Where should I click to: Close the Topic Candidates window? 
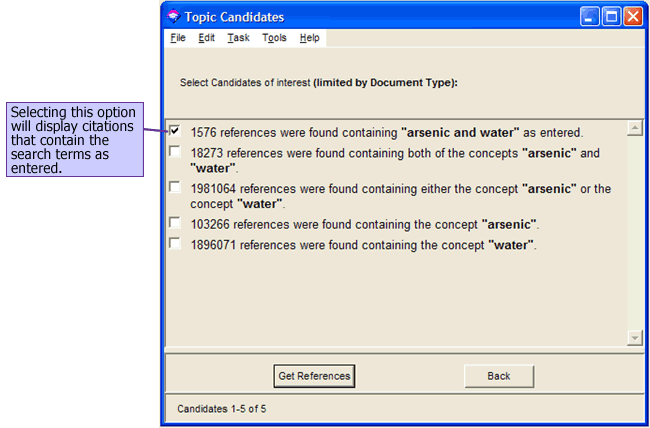[x=633, y=17]
